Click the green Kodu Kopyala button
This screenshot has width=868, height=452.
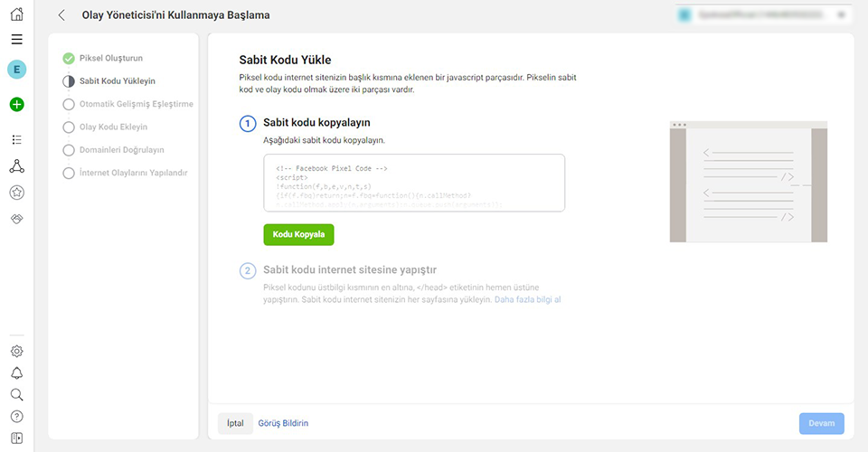point(298,234)
